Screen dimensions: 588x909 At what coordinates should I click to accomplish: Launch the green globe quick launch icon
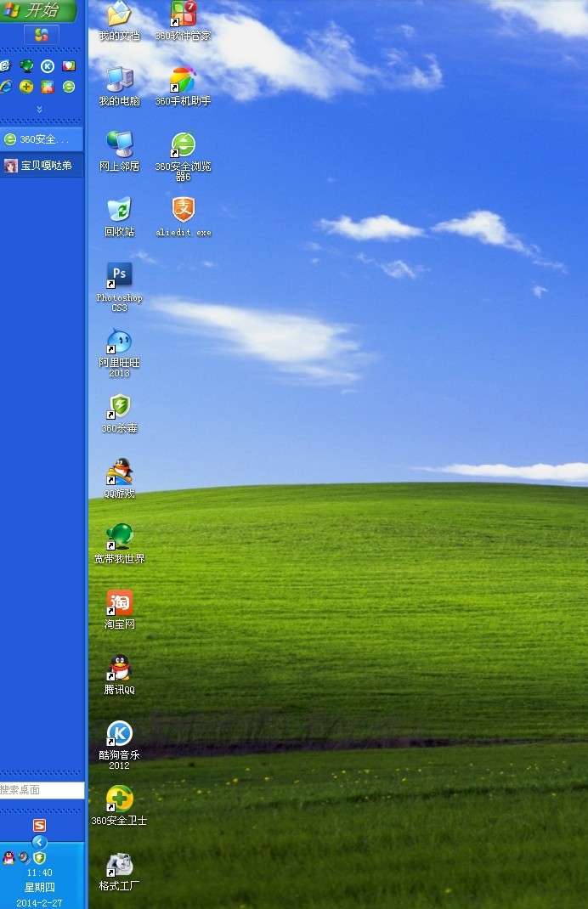(26, 66)
